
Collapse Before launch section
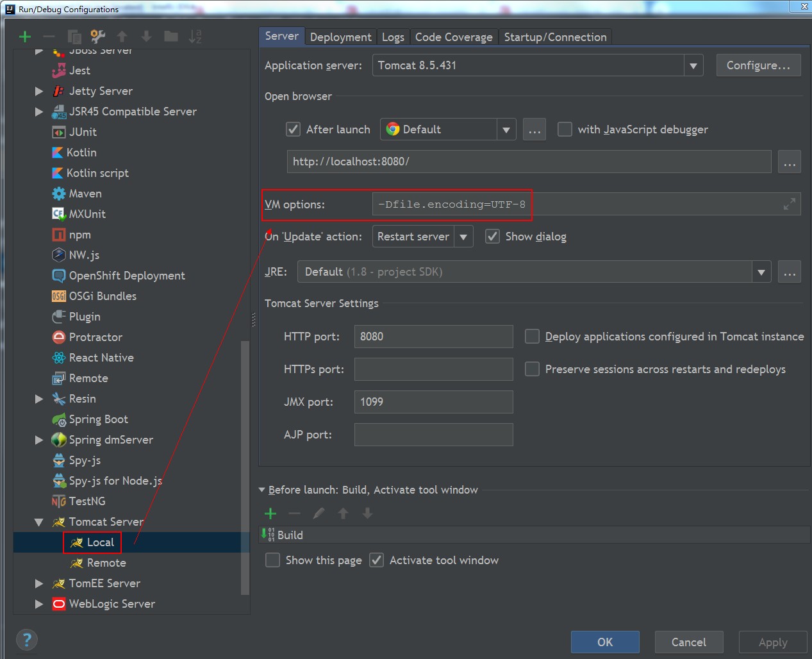(261, 490)
